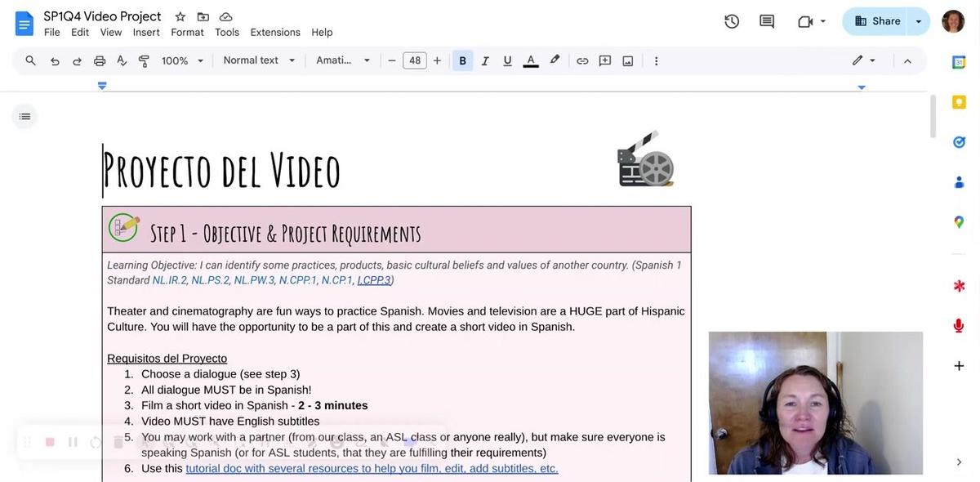Viewport: 980px width, 482px height.
Task: Open version history via the clock icon
Action: [x=731, y=20]
